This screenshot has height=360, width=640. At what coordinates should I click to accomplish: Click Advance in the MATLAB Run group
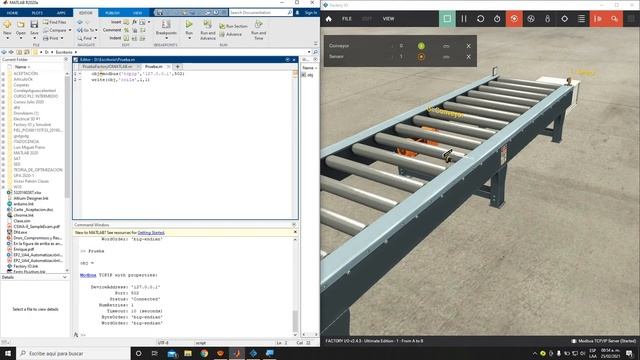pyautogui.click(x=231, y=34)
